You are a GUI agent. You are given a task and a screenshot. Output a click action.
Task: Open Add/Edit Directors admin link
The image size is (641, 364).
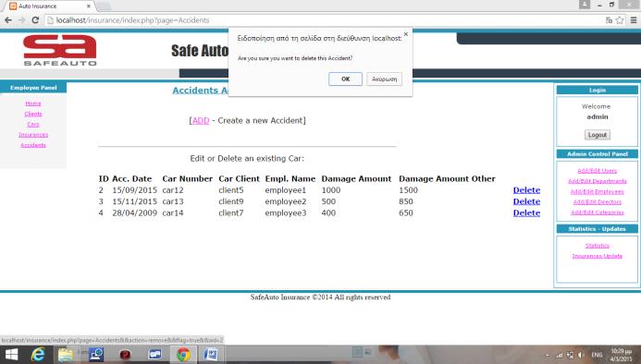598,201
